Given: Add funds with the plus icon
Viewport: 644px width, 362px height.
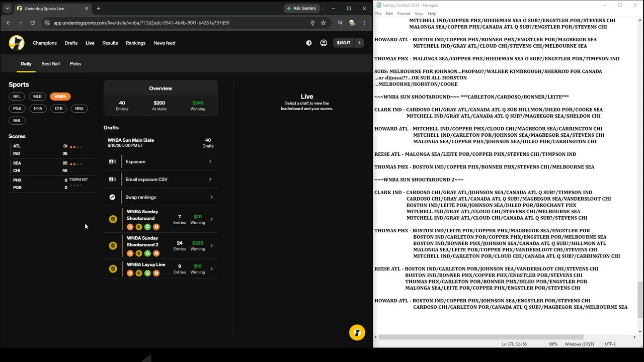Looking at the screenshot, I should pos(359,43).
